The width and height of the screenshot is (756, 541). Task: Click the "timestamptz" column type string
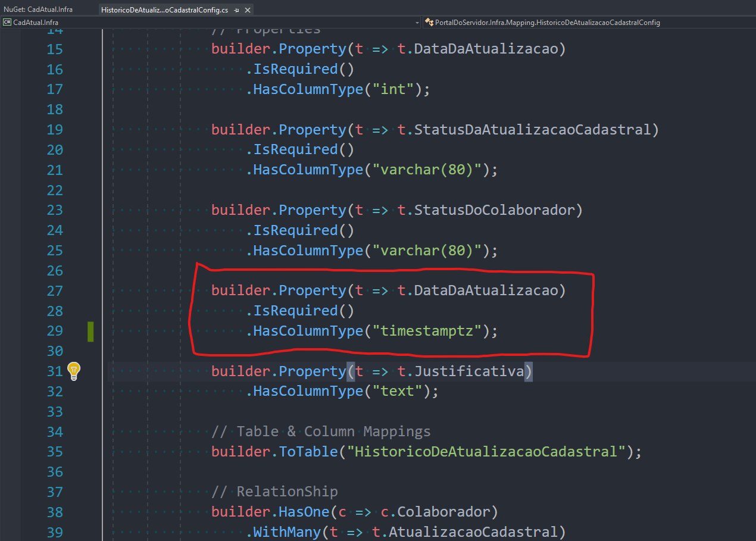coord(427,331)
